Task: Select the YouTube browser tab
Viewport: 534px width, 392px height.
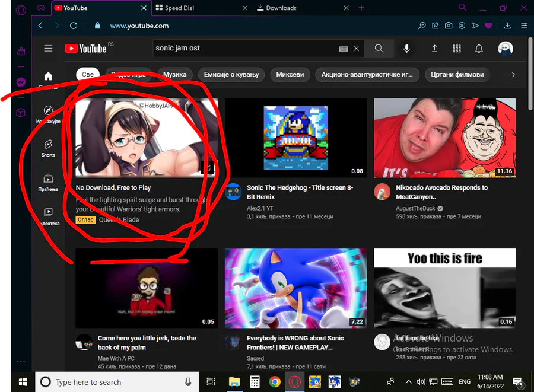Action: [101, 8]
